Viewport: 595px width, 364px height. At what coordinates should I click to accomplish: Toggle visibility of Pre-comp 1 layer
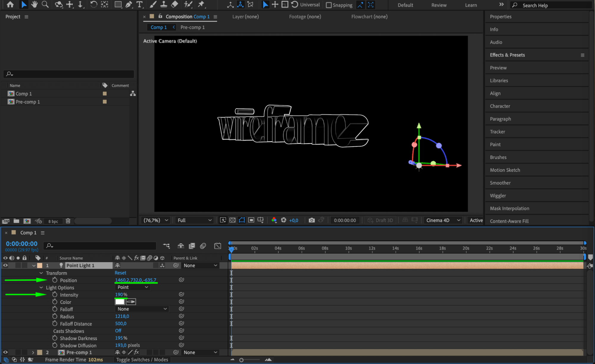(x=5, y=352)
